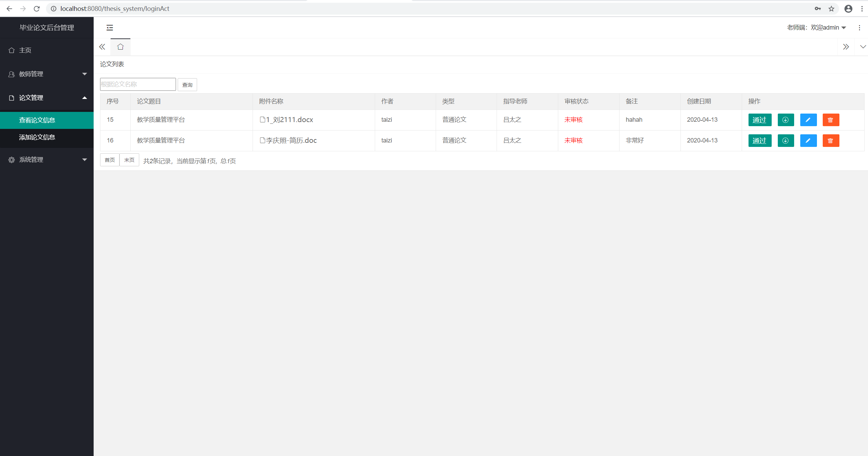The height and width of the screenshot is (456, 868).
Task: Edit row 16 with pencil icon
Action: 808,141
